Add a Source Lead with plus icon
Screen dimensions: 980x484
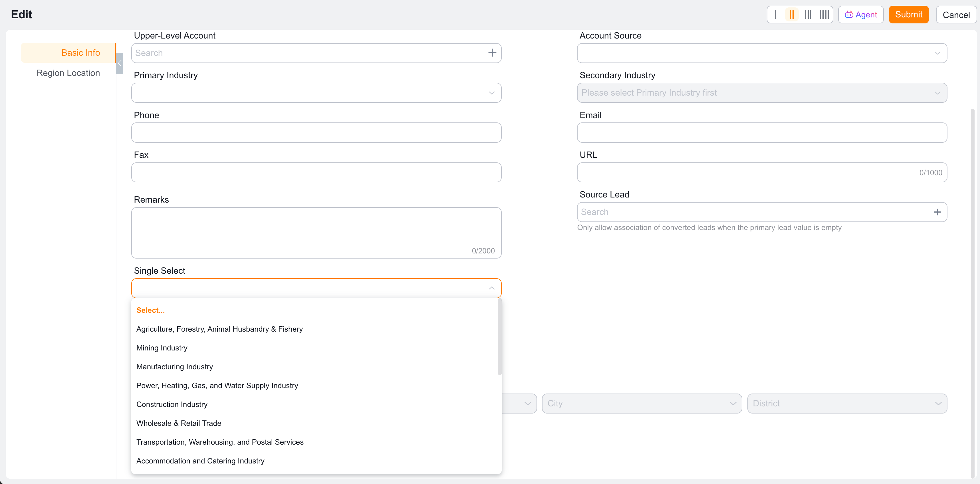point(937,212)
